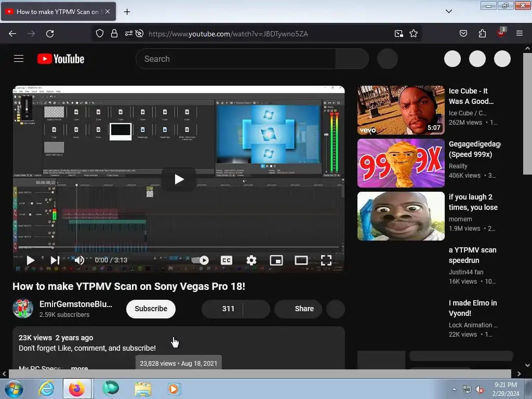The width and height of the screenshot is (532, 399).
Task: Open the tracking protection shield panel
Action: coord(99,34)
